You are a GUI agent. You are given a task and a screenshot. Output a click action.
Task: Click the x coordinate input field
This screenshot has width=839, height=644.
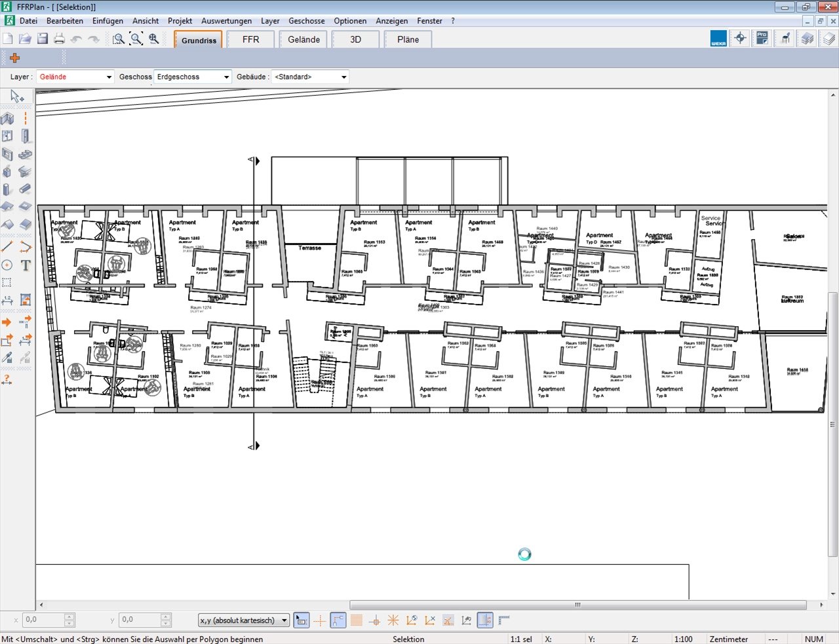[x=44, y=620]
